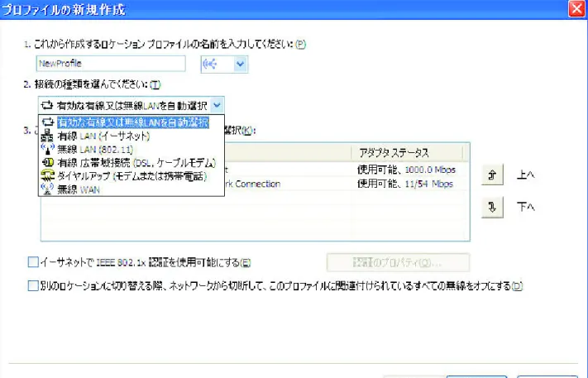The height and width of the screenshot is (378, 588).
Task: Move adapter down with the 下へ arrow button
Action: 492,207
